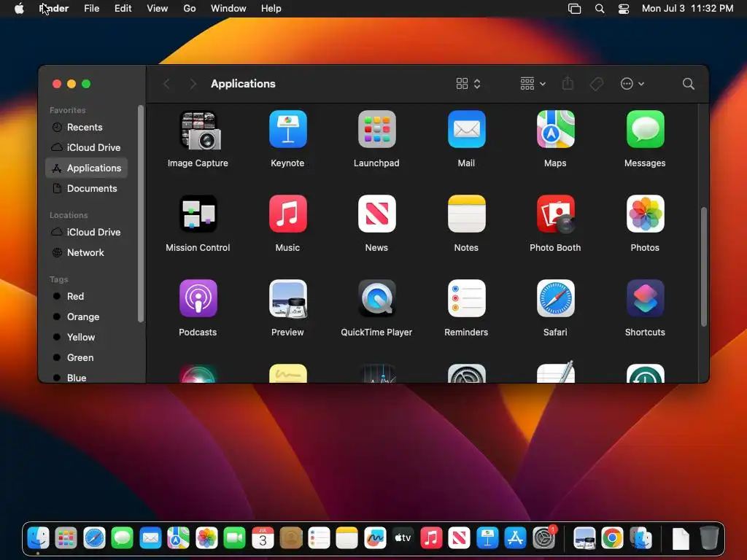Open the Window menu
Viewport: 747px width, 560px height.
coord(228,9)
